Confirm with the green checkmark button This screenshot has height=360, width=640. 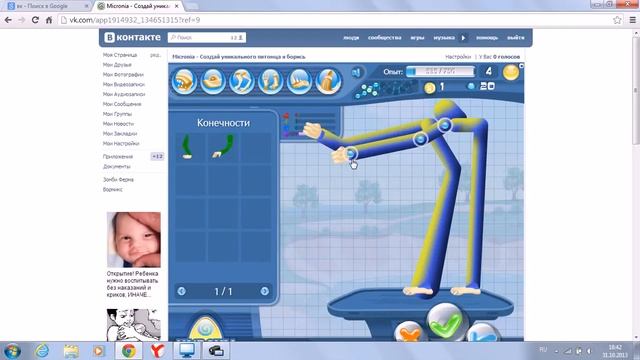pyautogui.click(x=445, y=322)
